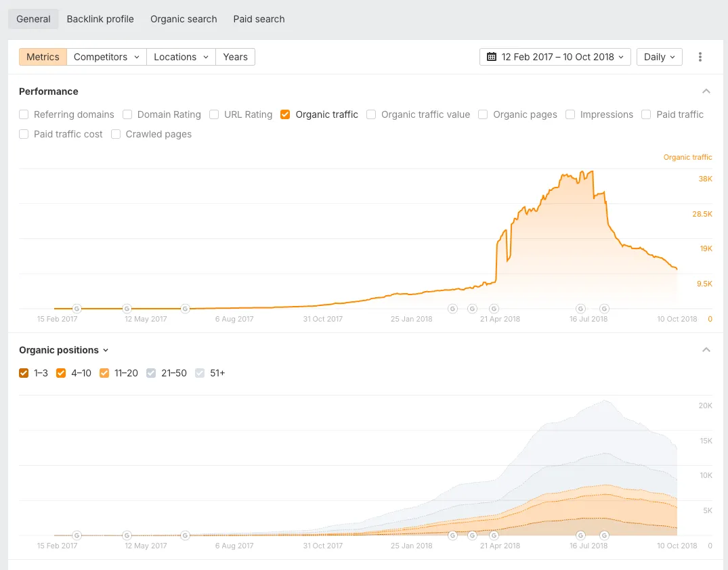Viewport: 728px width, 570px height.
Task: Enable the Paid traffic checkbox
Action: [646, 114]
